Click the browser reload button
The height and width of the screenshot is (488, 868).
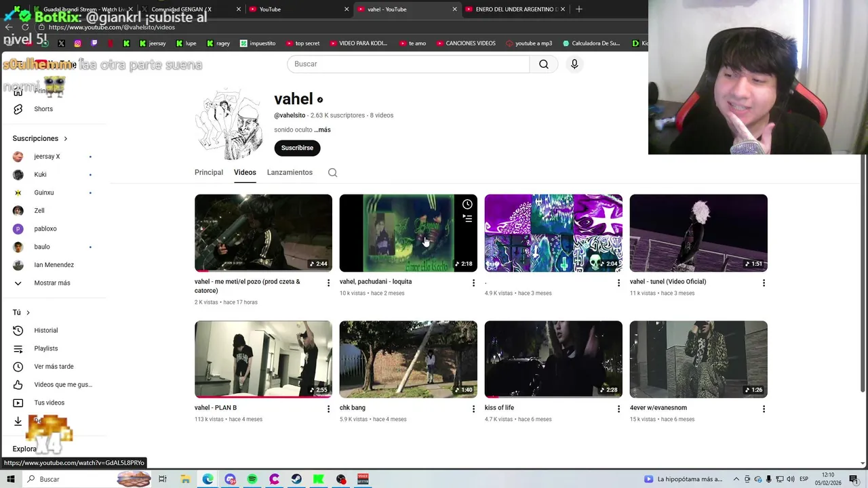[x=25, y=27]
